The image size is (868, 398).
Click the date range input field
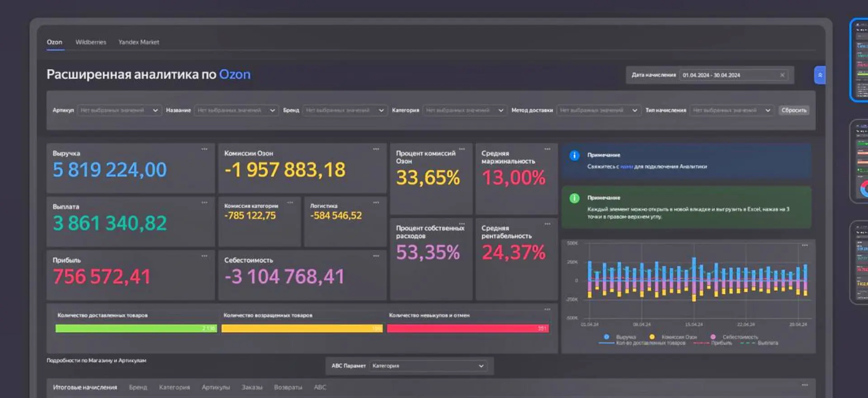[x=733, y=75]
